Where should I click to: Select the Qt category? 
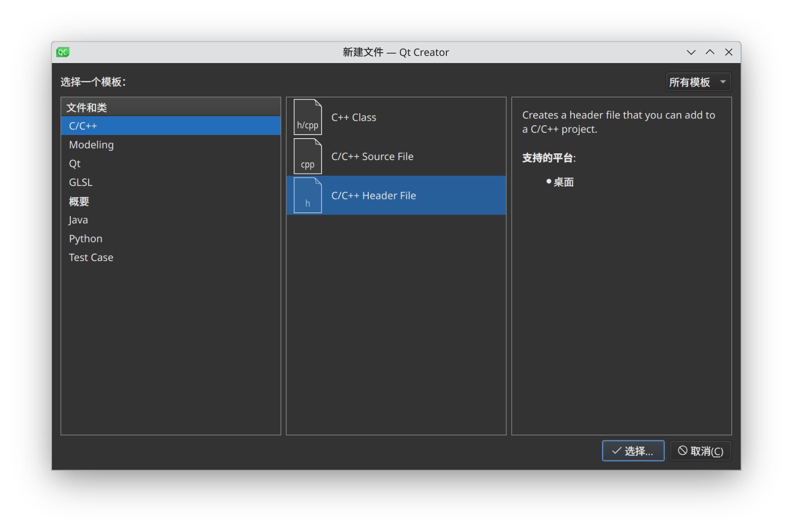pyautogui.click(x=171, y=164)
